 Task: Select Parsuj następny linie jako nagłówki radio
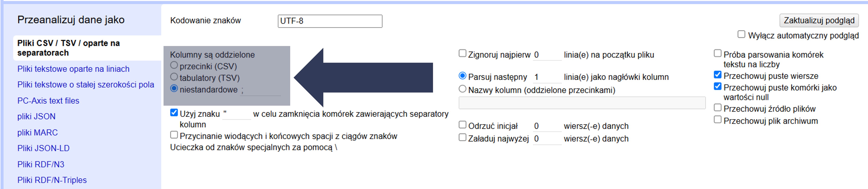tap(462, 76)
